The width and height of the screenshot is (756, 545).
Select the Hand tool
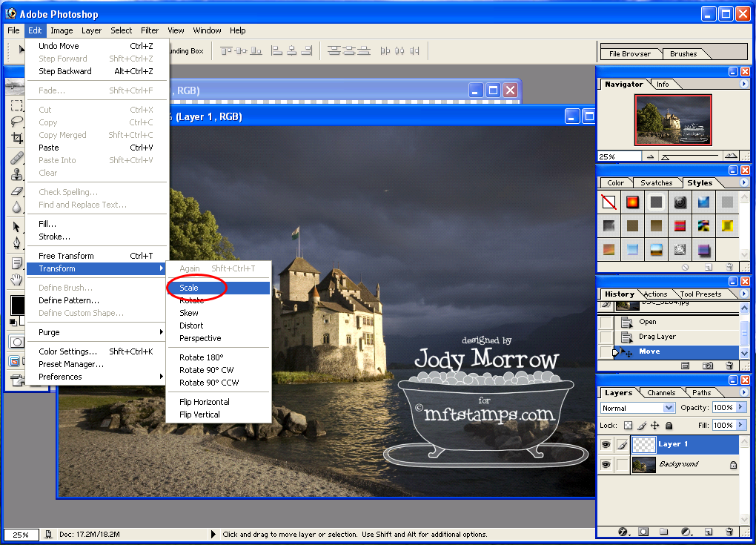click(x=16, y=280)
